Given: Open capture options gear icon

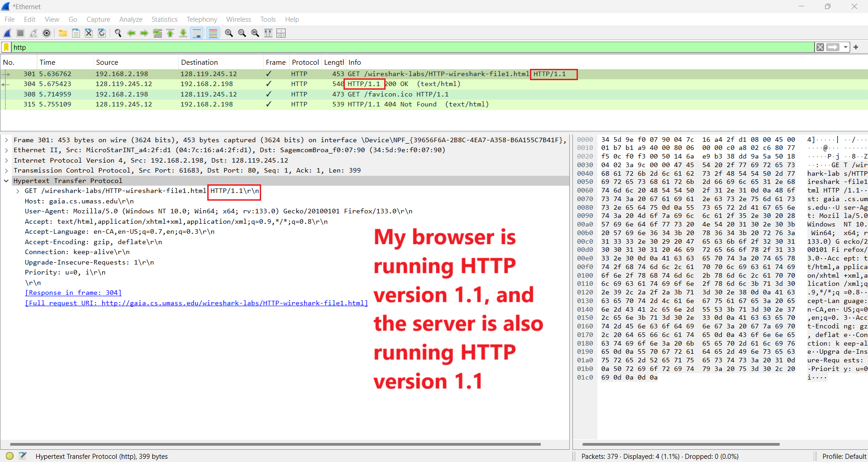Looking at the screenshot, I should 47,33.
